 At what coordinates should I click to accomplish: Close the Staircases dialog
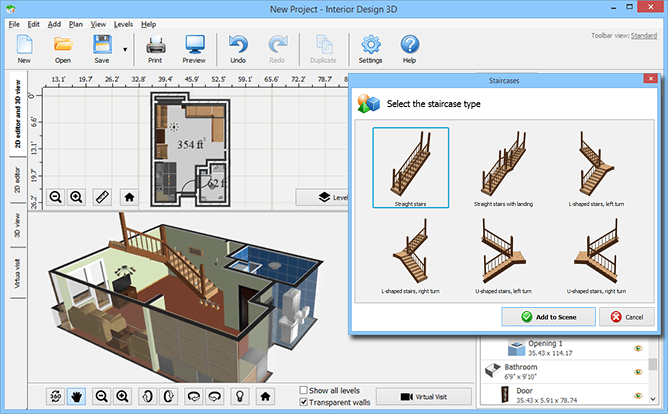tap(651, 78)
